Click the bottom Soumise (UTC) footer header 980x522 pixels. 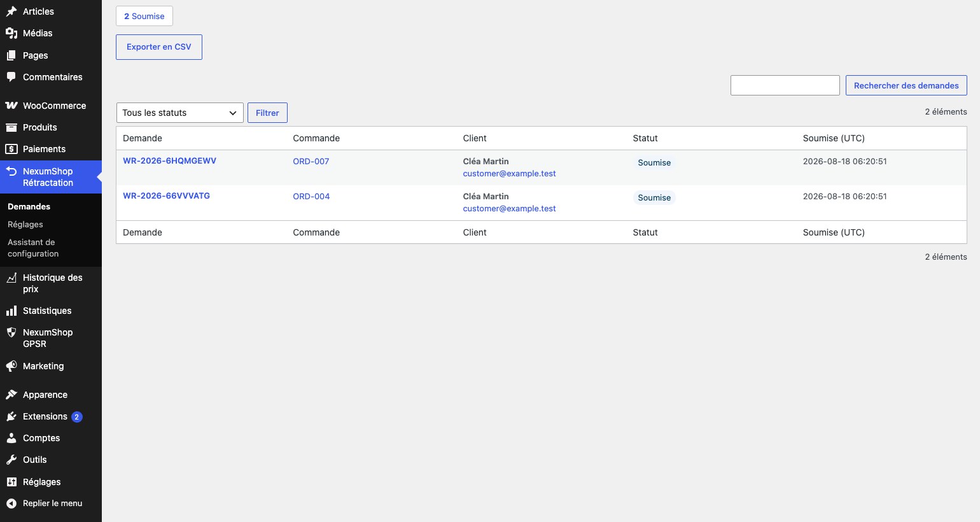click(834, 232)
